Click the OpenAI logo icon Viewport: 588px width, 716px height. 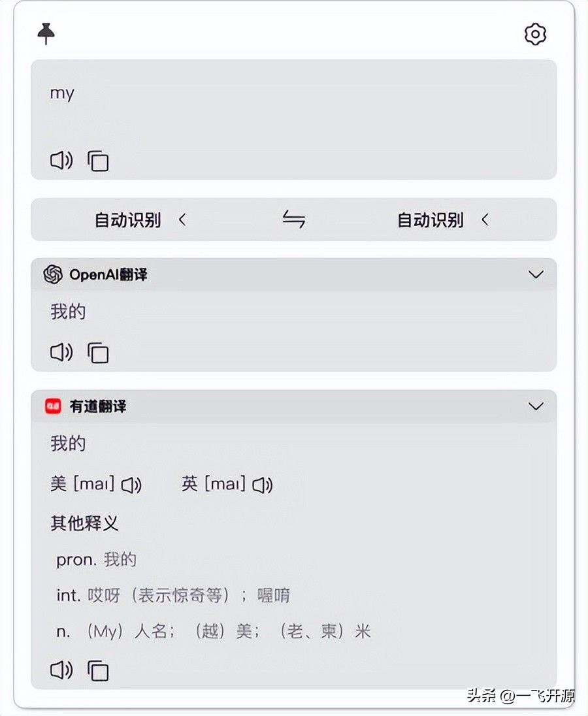click(53, 274)
